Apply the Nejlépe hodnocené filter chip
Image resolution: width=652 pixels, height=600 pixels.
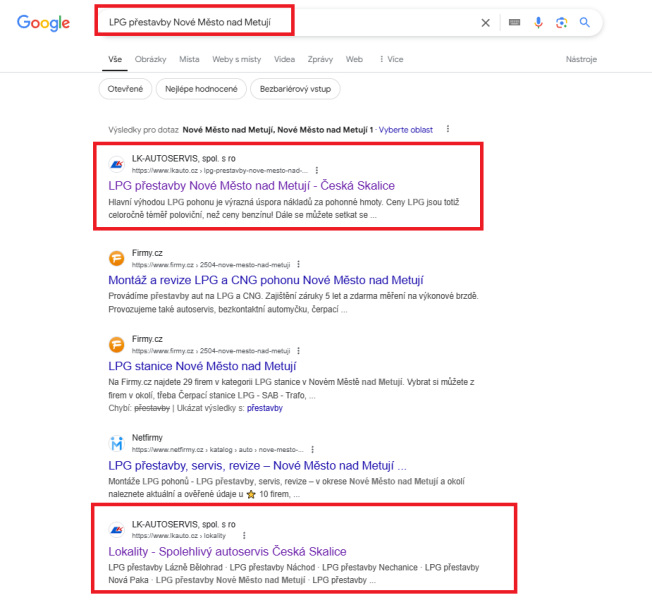point(201,89)
